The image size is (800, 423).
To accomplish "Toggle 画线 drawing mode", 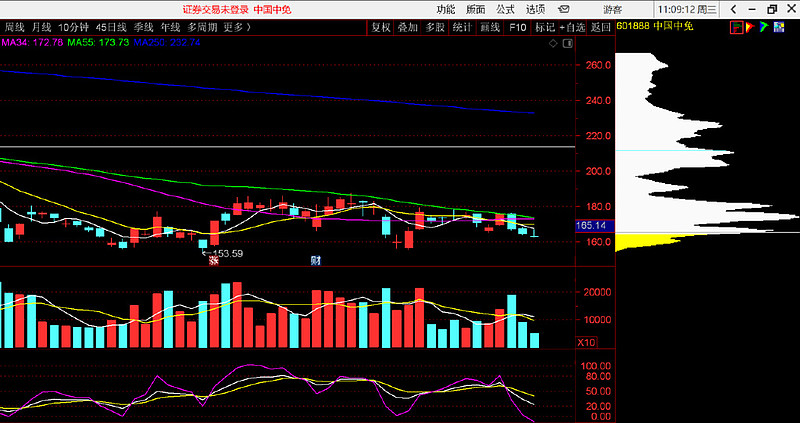I will (x=489, y=27).
